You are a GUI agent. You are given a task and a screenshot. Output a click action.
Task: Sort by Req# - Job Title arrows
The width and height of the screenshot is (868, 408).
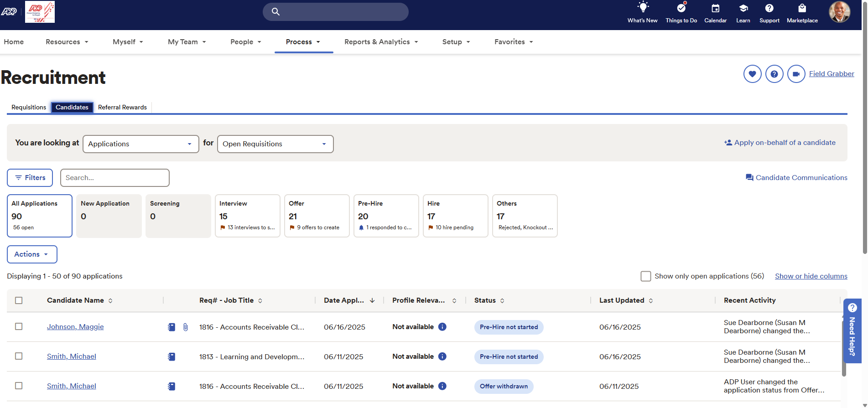[x=260, y=301]
